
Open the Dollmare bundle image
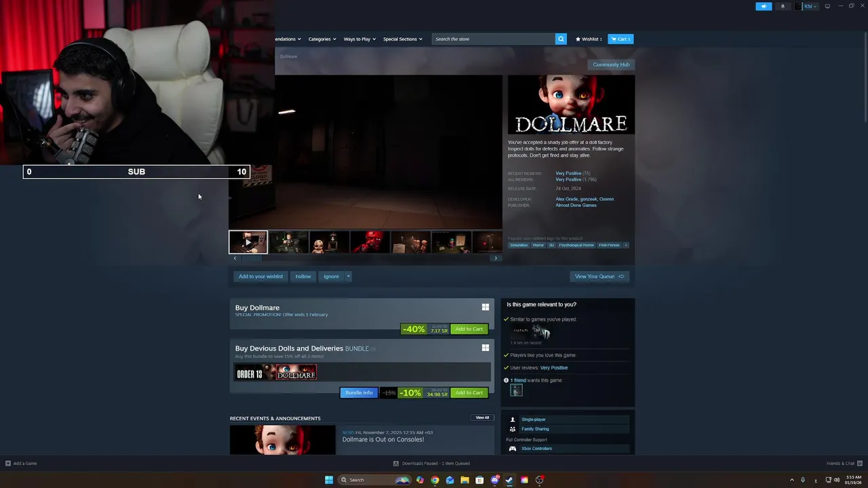click(x=296, y=373)
